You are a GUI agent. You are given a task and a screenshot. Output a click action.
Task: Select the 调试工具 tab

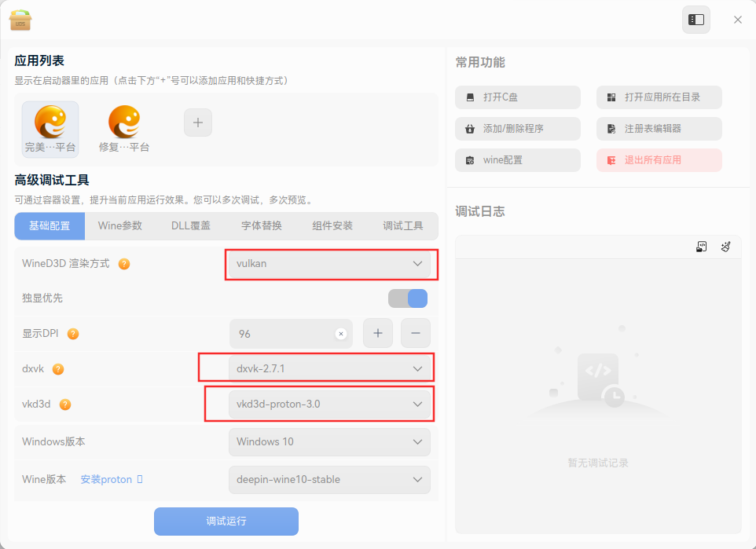(x=403, y=226)
